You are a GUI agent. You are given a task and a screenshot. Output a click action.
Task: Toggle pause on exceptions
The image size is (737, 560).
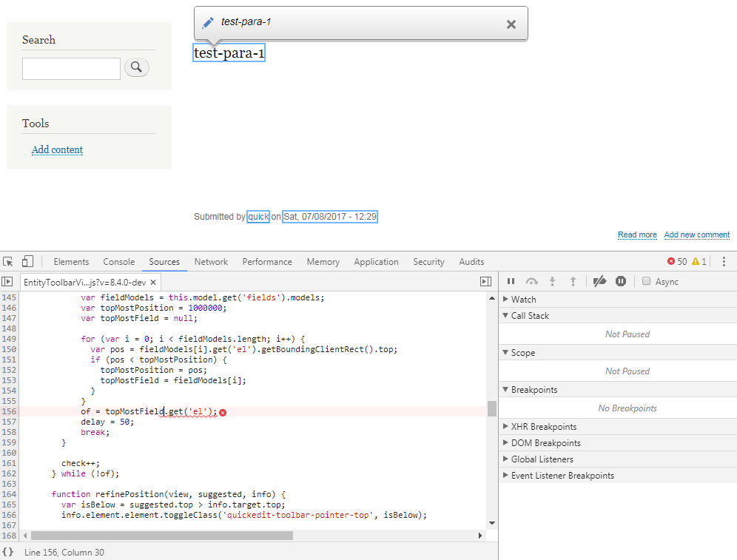[621, 281]
